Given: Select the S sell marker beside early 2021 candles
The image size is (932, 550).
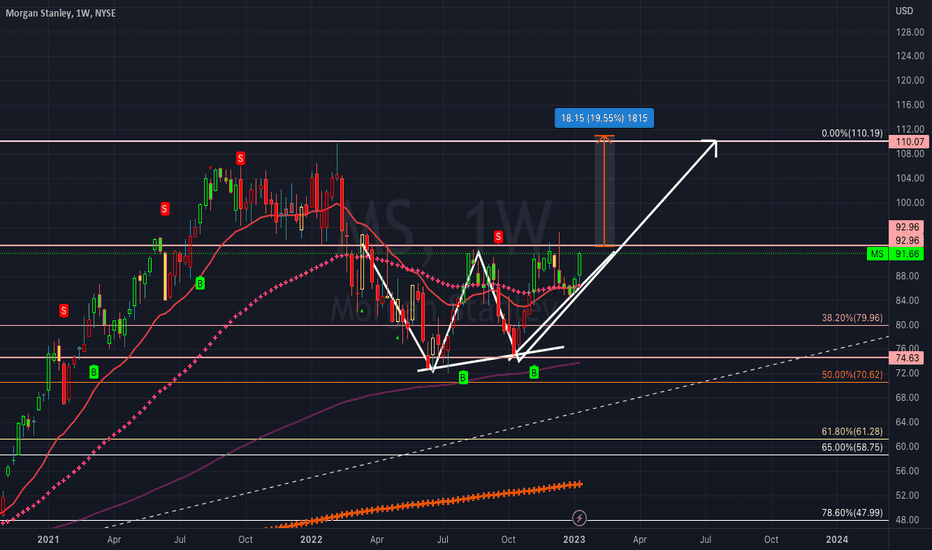Looking at the screenshot, I should pos(64,310).
